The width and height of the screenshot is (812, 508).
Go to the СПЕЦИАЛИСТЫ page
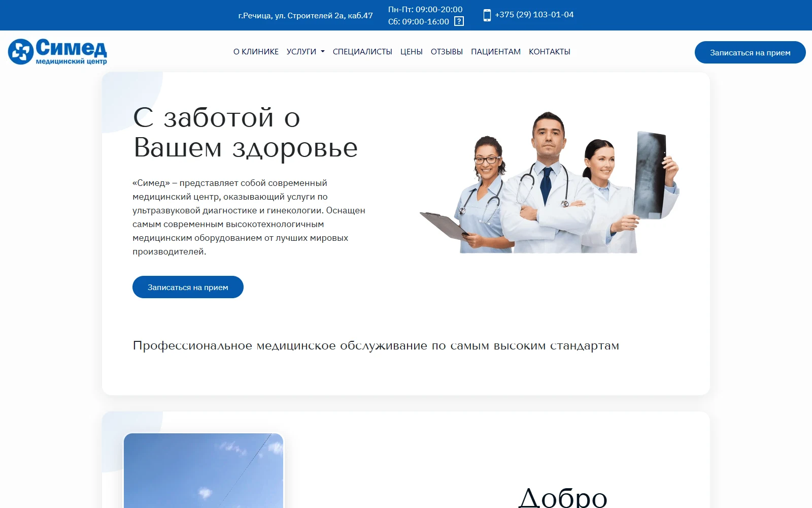pos(362,52)
